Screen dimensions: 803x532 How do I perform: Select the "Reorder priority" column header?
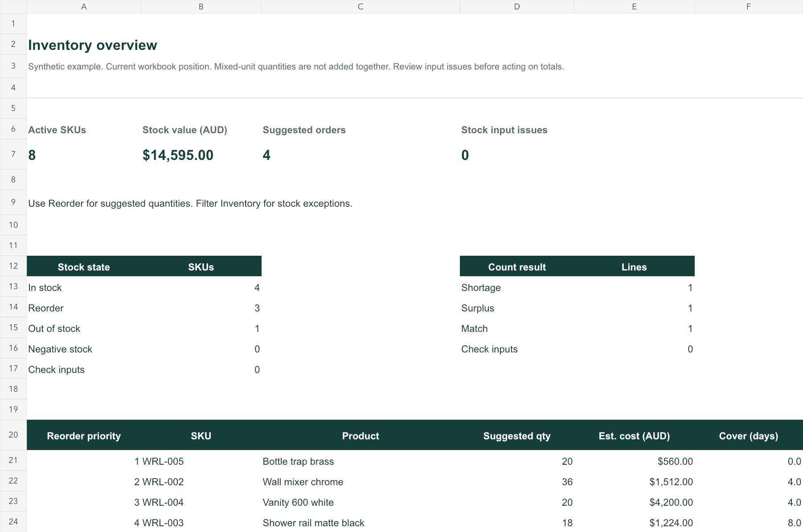84,435
